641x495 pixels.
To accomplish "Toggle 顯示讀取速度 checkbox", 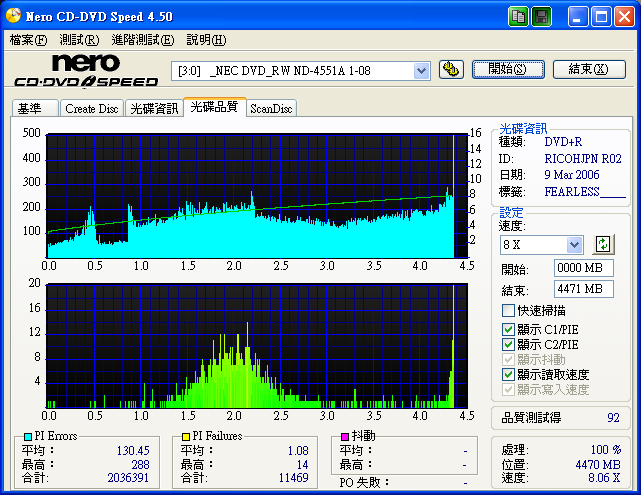I will click(508, 374).
